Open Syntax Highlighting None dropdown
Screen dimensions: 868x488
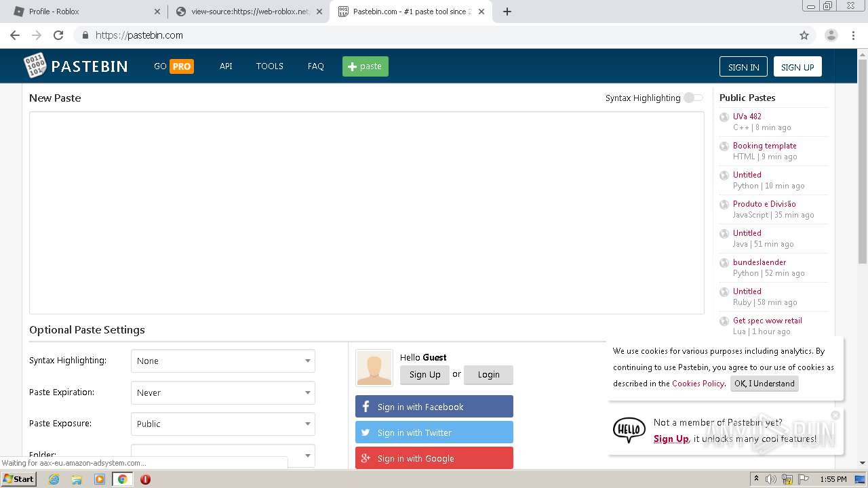(x=223, y=361)
